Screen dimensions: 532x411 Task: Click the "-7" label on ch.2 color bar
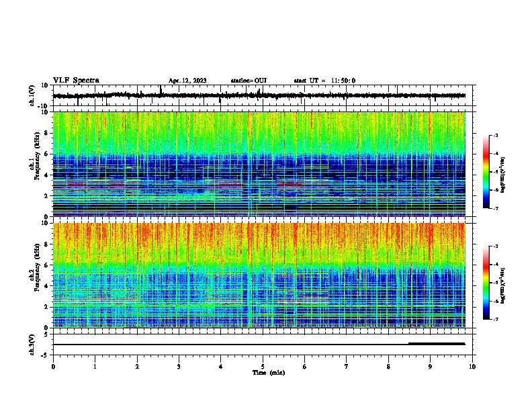tap(495, 319)
